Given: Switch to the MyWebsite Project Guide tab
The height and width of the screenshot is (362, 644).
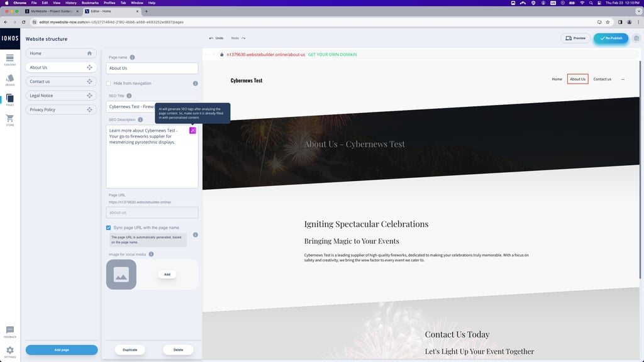Looking at the screenshot, I should 52,11.
